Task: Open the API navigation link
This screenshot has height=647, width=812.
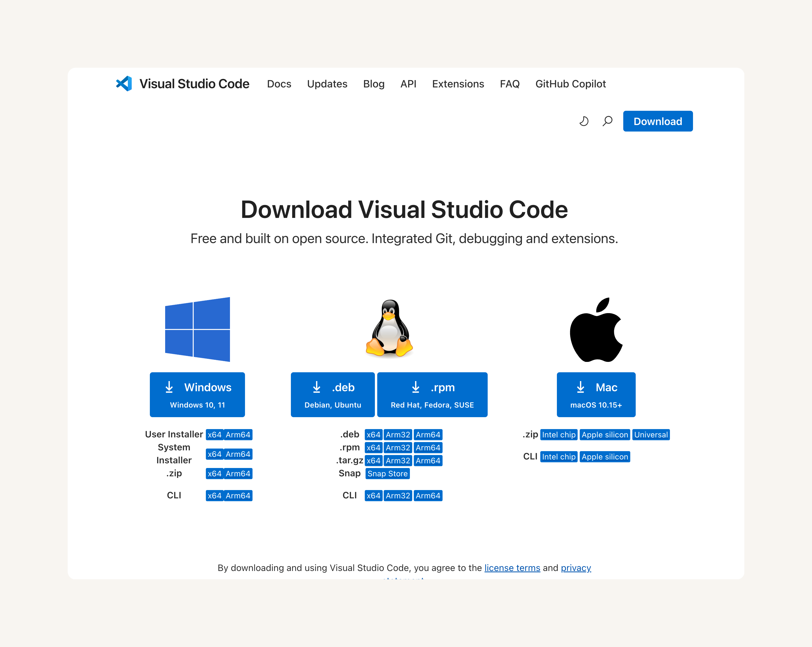Action: (x=408, y=84)
